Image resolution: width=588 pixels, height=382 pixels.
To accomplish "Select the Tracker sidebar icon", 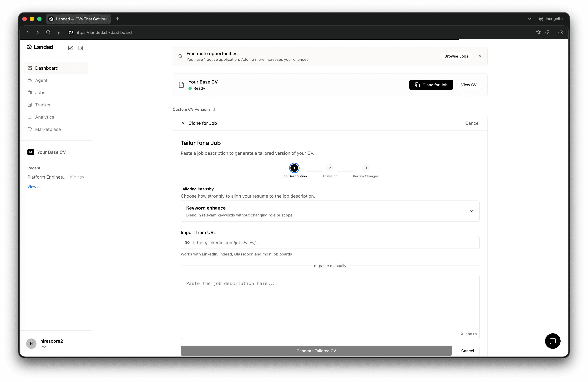I will point(30,105).
